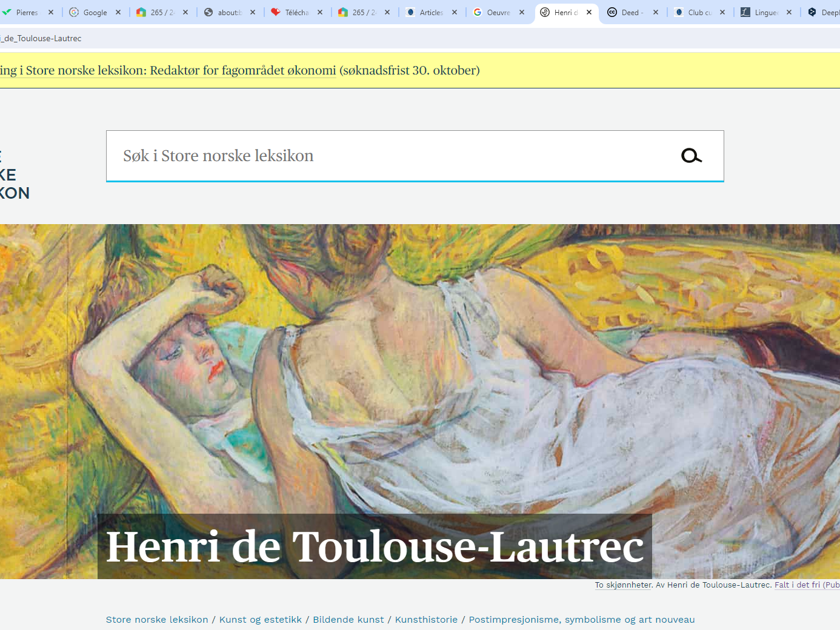840x630 pixels.
Task: Open the Kunsthistorie breadcrumb link
Action: 426,619
